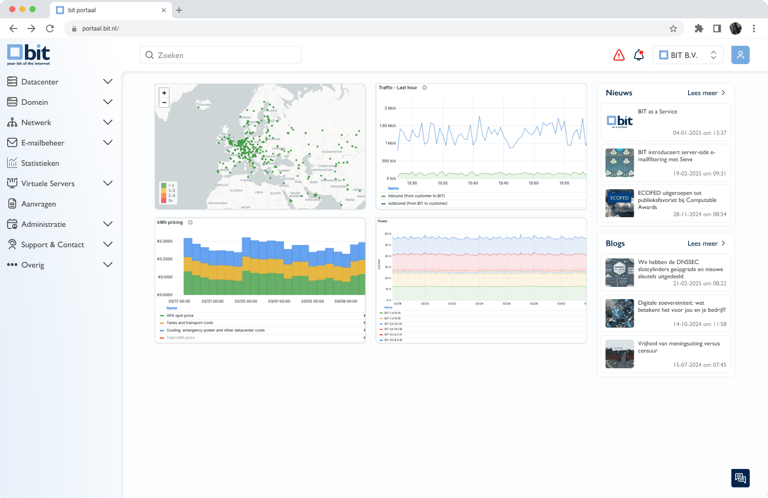
Task: Bookmark the page with the star icon
Action: [673, 28]
